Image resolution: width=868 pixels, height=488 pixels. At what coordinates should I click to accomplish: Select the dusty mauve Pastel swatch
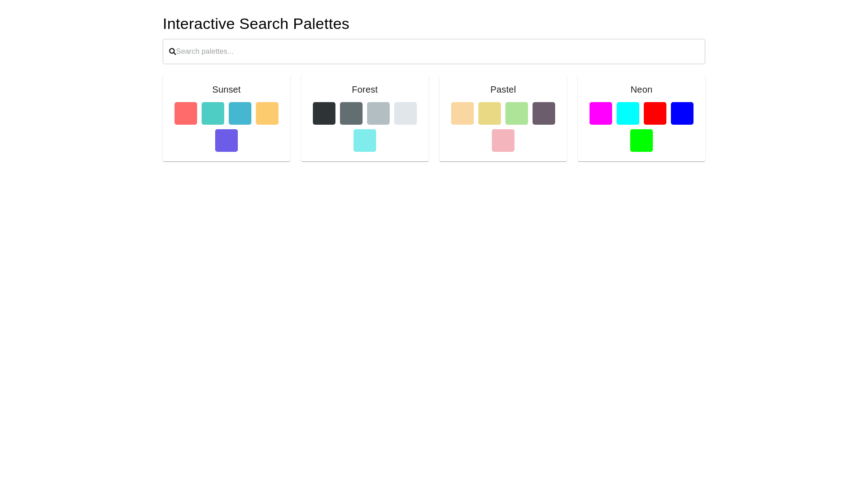click(x=543, y=113)
